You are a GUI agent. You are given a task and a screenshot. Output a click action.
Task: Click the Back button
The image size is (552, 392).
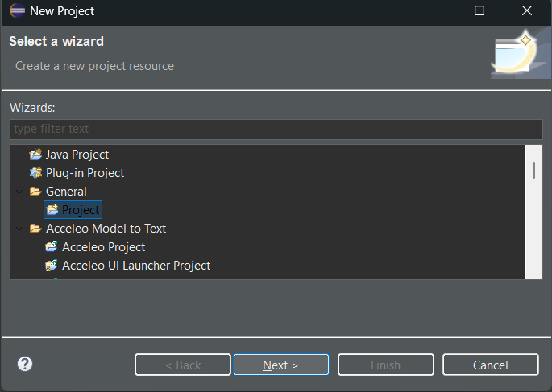[x=183, y=365]
